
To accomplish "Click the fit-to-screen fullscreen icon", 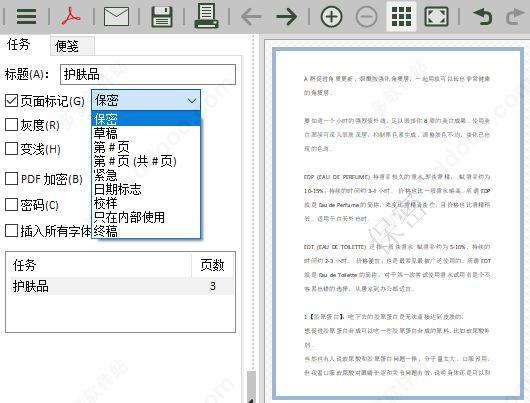I will [x=436, y=17].
